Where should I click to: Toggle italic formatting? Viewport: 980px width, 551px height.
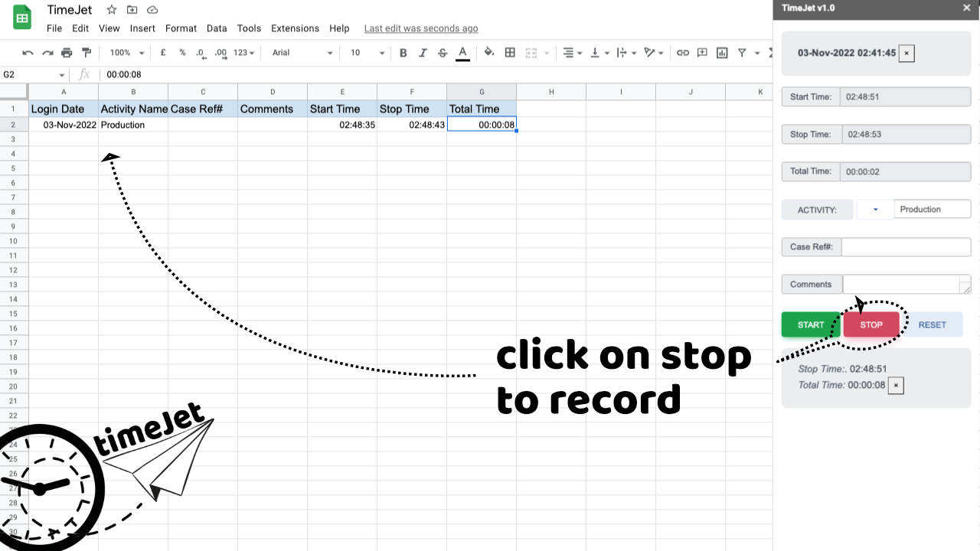(423, 53)
